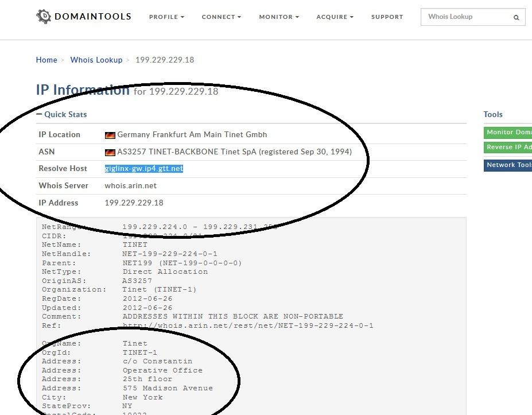Click the IP Location value Germany Frankfurt
The image size is (532, 415).
click(192, 135)
